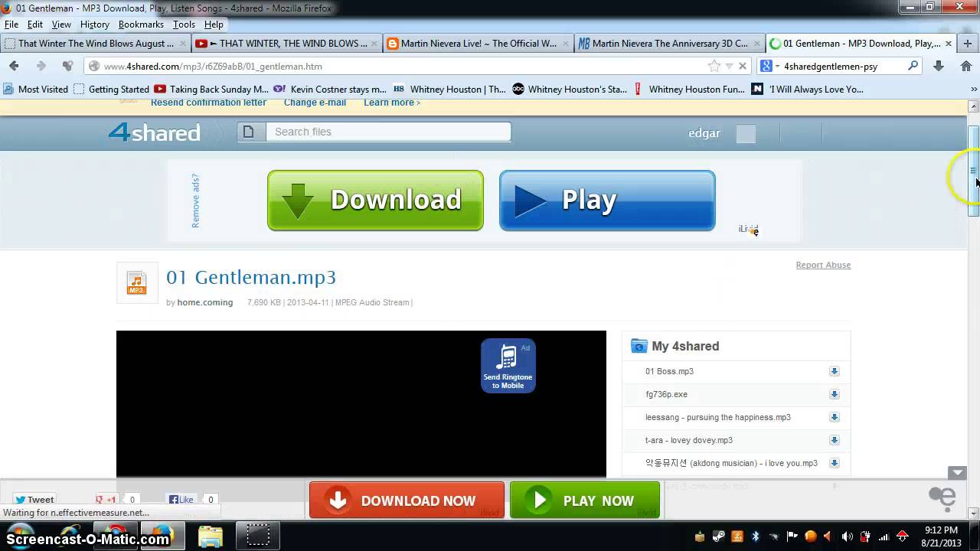The width and height of the screenshot is (980, 551).
Task: Click the green PLAY NOW banner button
Action: click(585, 500)
